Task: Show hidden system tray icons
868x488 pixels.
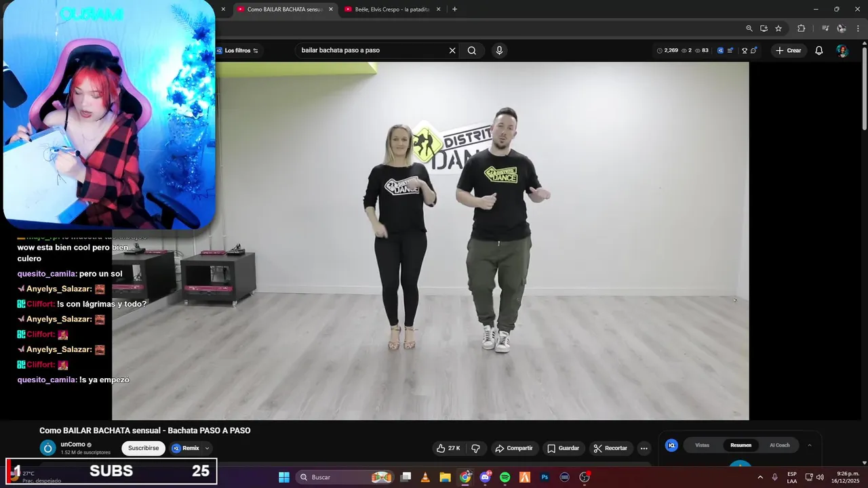Action: click(759, 477)
